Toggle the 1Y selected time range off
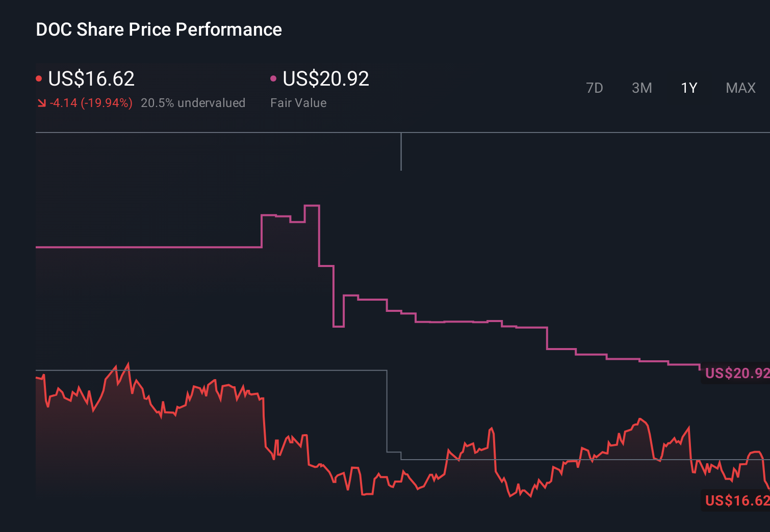The image size is (770, 532). coord(688,88)
